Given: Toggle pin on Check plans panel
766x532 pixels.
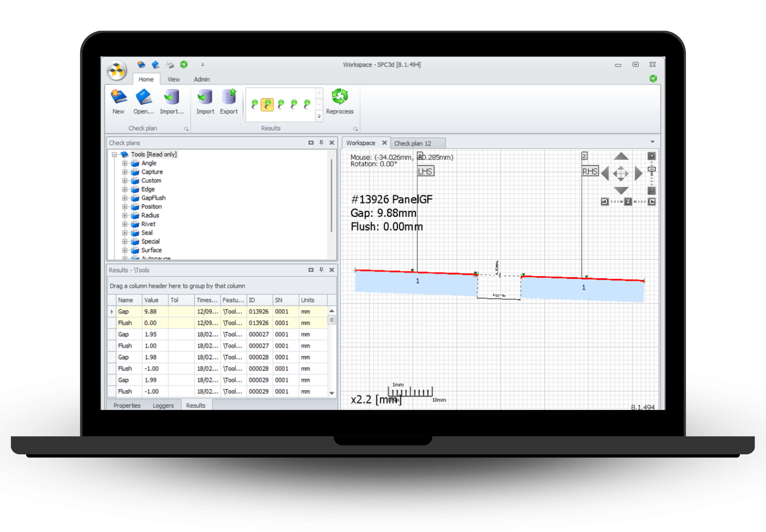Looking at the screenshot, I should (321, 143).
